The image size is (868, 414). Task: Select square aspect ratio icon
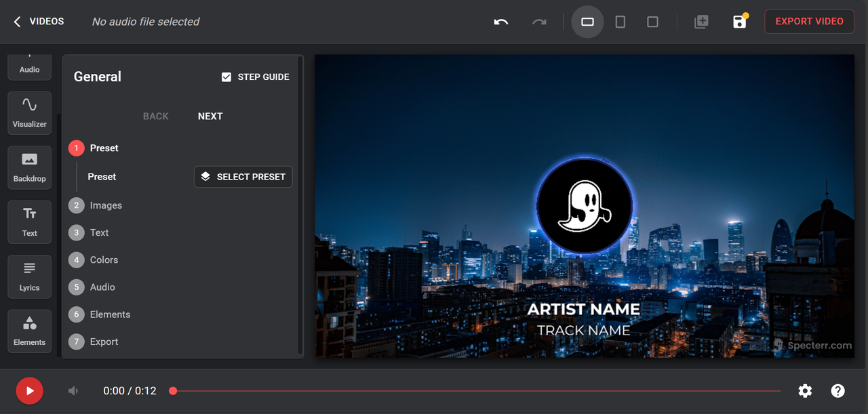653,22
